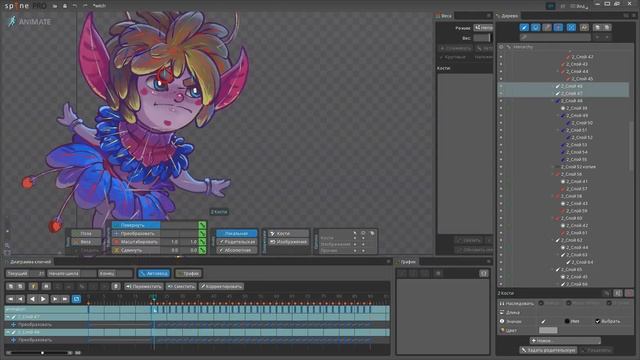
Task: Expand the 2_Слой 48 tree node
Action: pyautogui.click(x=553, y=101)
